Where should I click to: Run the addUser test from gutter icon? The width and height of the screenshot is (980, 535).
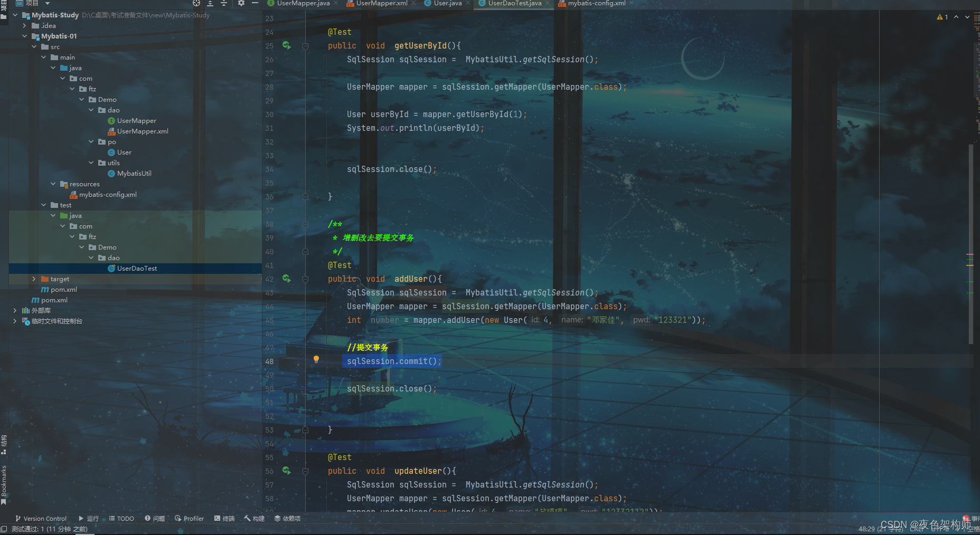(286, 279)
